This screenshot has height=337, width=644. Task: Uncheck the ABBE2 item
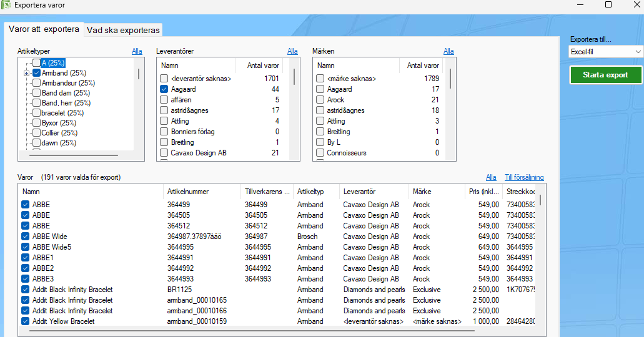point(25,268)
